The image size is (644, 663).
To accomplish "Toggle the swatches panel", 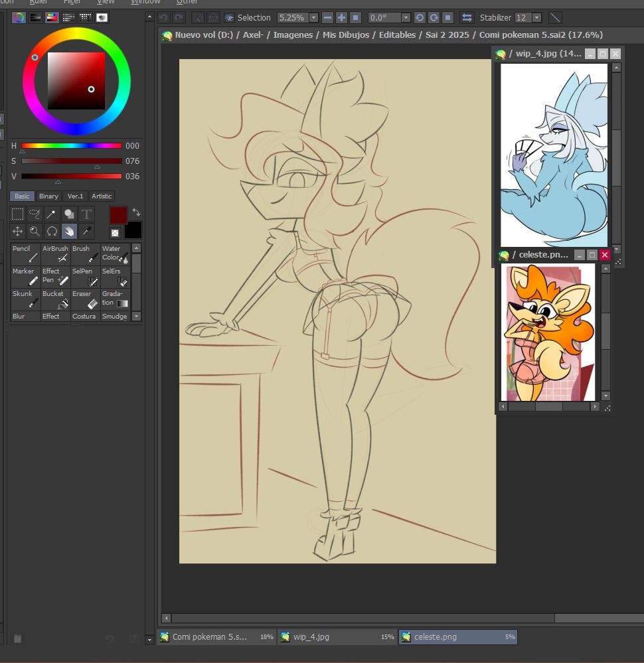I will (85, 18).
